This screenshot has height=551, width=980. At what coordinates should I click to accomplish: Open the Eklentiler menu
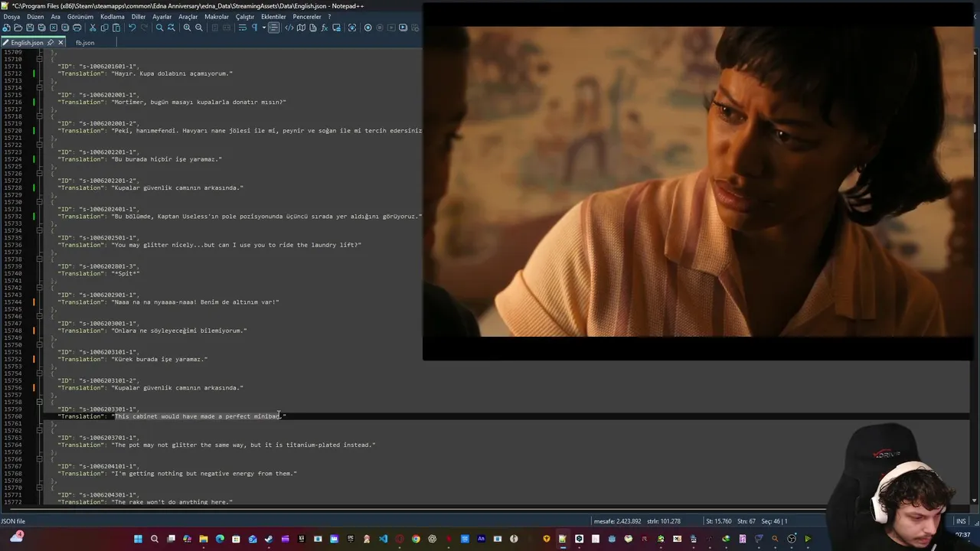point(273,17)
